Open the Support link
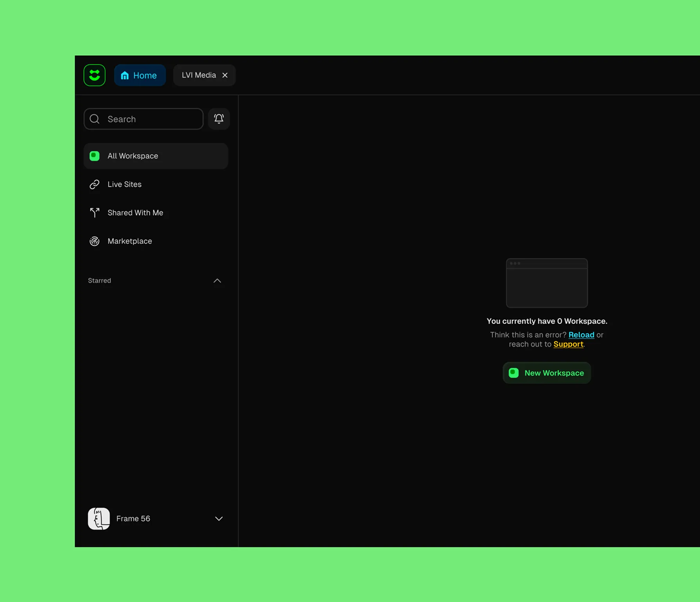The image size is (700, 602). 568,344
